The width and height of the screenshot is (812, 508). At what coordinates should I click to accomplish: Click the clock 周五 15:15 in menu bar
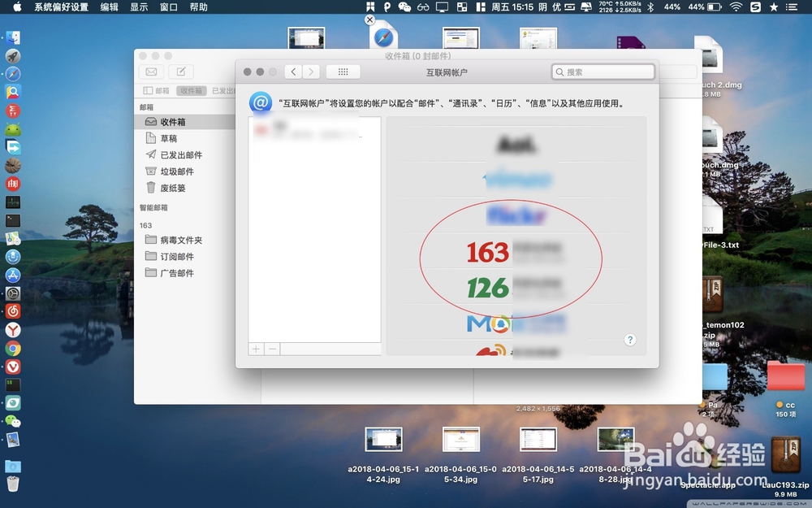pos(512,7)
